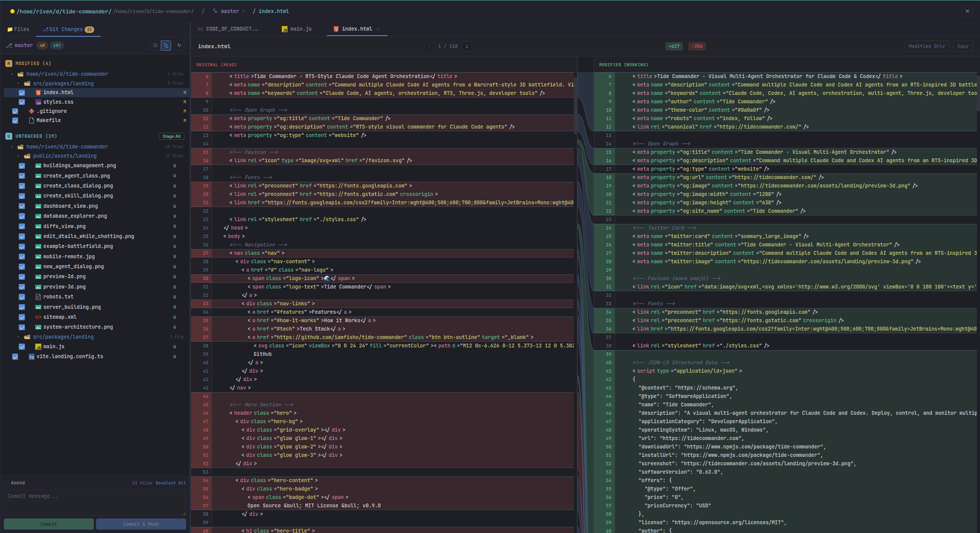Open the CODE_OF_CONDUCT tab
Image resolution: width=980 pixels, height=533 pixels.
tap(232, 29)
